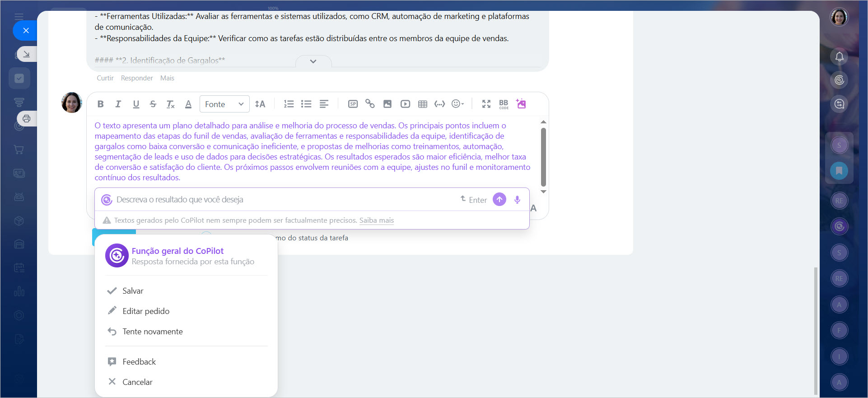Viewport: 868px width, 398px height.
Task: Click Responder under the comment
Action: (137, 78)
